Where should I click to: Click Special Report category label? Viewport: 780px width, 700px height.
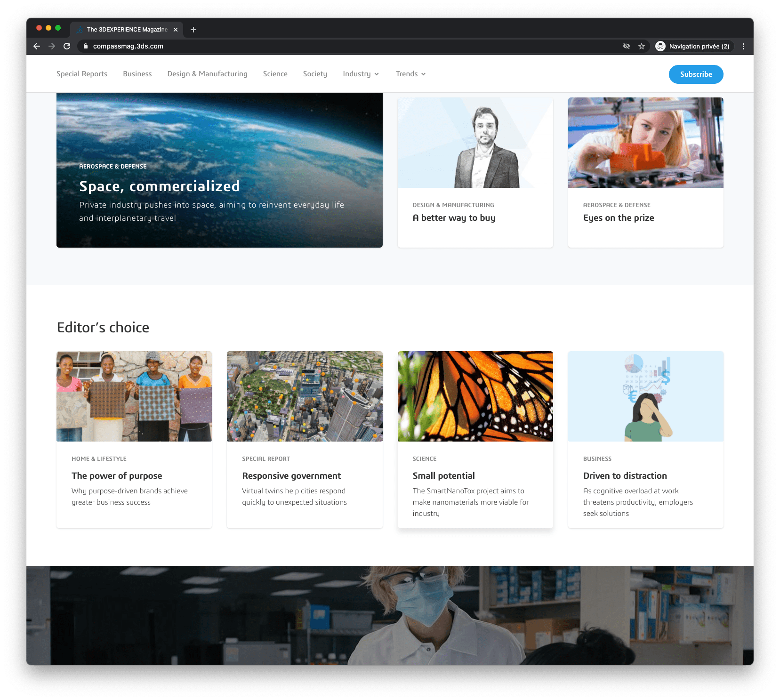(266, 459)
